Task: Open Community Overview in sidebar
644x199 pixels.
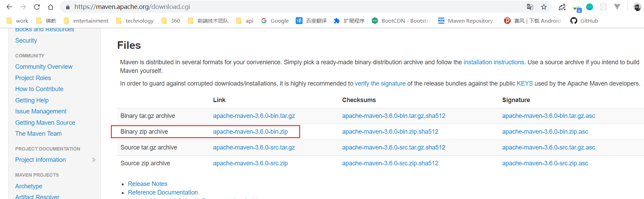Action: click(44, 67)
